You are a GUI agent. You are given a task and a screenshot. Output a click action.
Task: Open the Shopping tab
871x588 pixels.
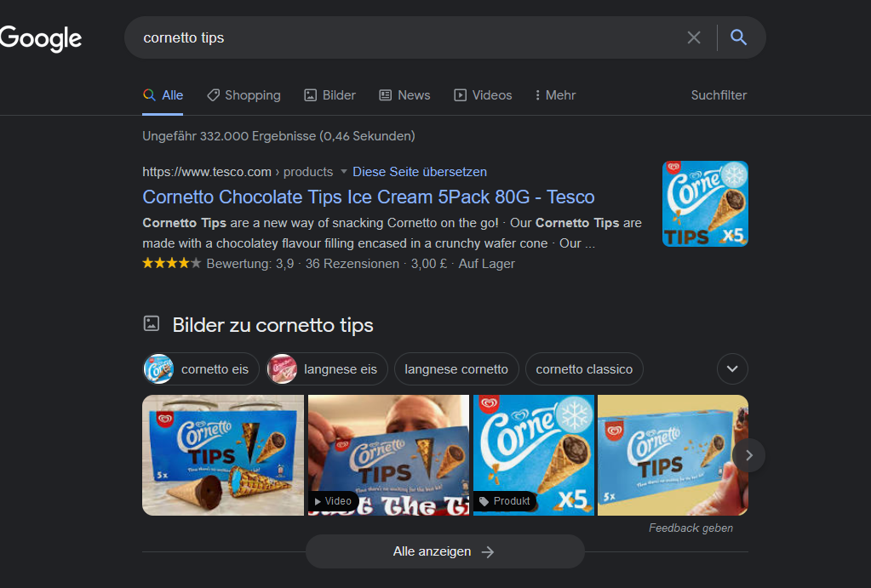pos(244,95)
